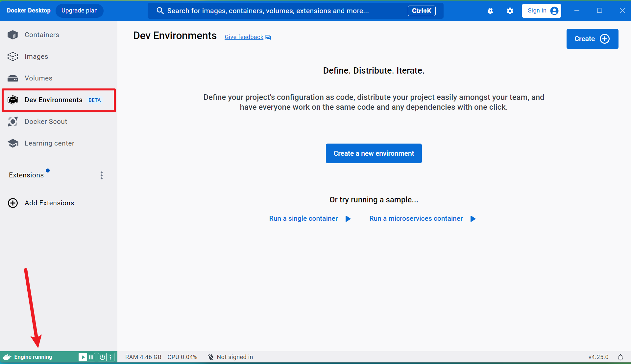Screen dimensions: 631x364
Task: Open the Images section icon
Action: coord(13,57)
